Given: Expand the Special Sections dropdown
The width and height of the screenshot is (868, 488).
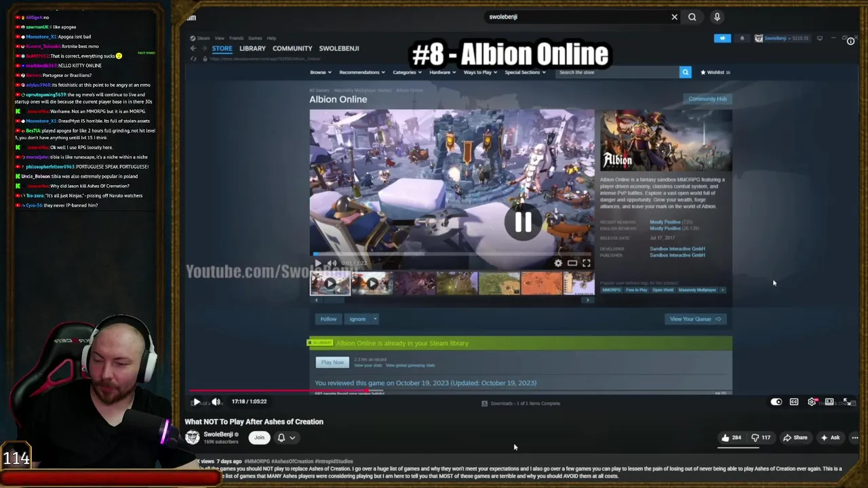Looking at the screenshot, I should [x=525, y=73].
